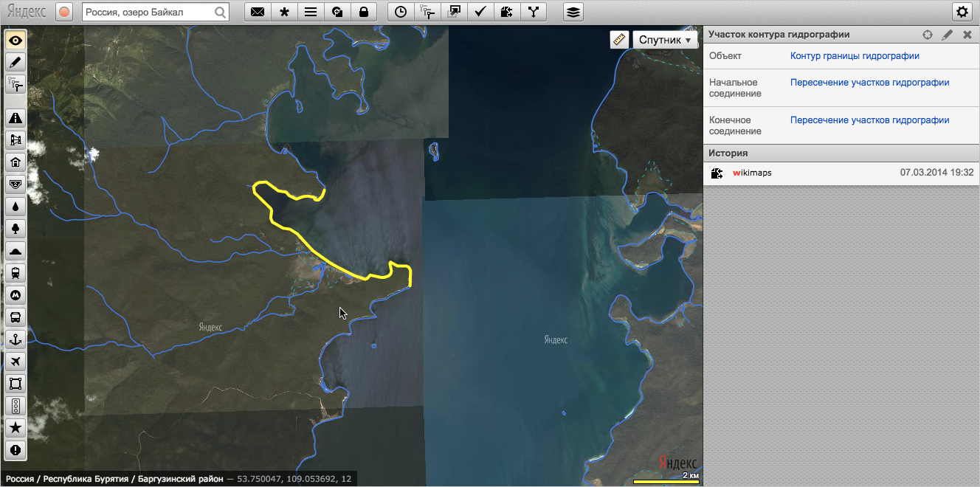980x487 pixels.
Task: Click the asterisk star toolbar icon
Action: click(x=284, y=12)
